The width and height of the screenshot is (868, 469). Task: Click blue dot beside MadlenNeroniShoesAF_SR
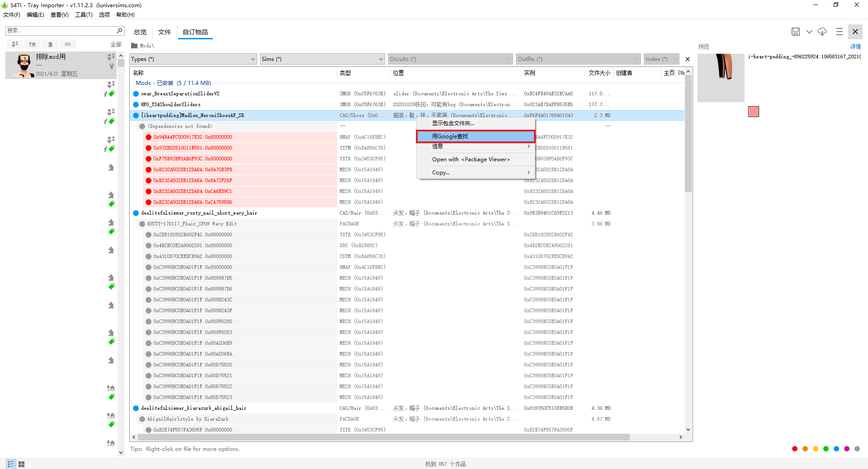pyautogui.click(x=136, y=116)
